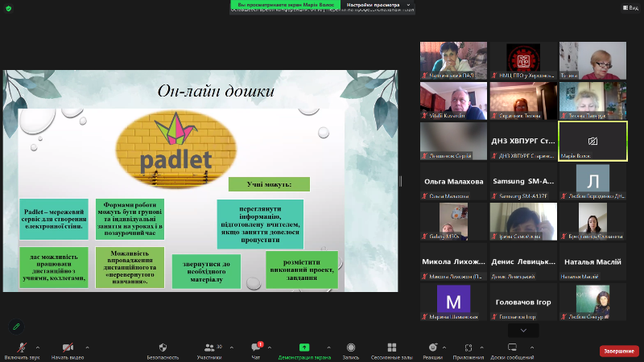The image size is (644, 362).
Task: Click box 'Можливість впровадження дистанційного'
Action: click(130, 267)
